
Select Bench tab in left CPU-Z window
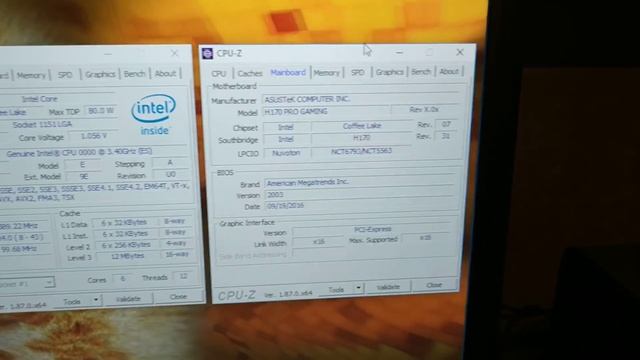134,73
